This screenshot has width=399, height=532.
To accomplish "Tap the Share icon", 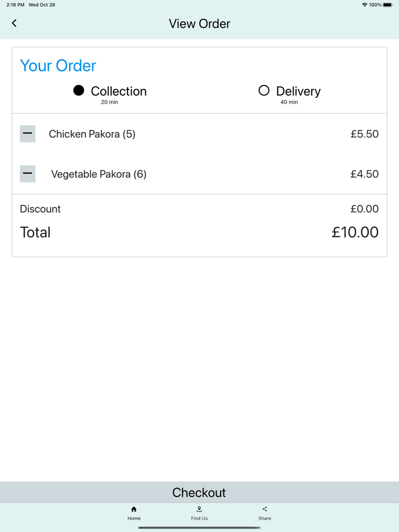I will 264,509.
